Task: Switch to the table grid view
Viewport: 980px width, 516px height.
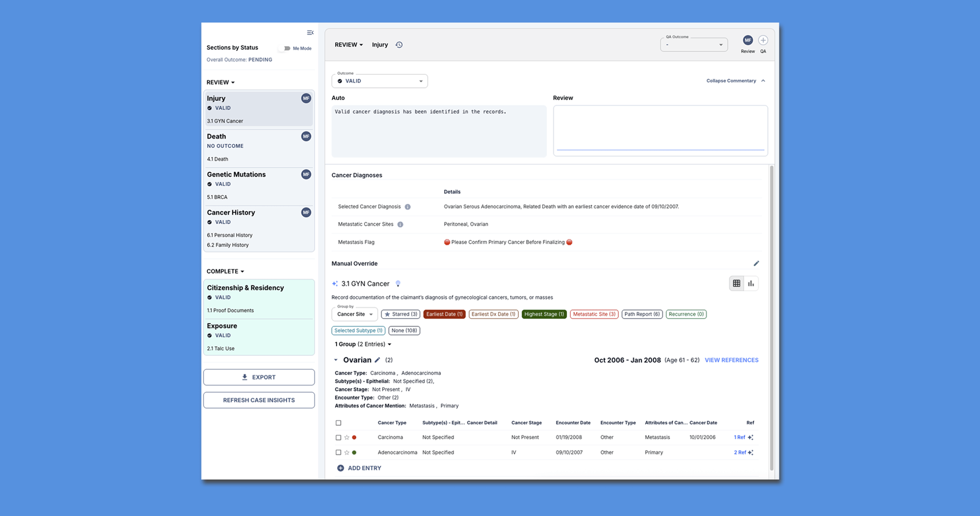Action: [x=736, y=283]
